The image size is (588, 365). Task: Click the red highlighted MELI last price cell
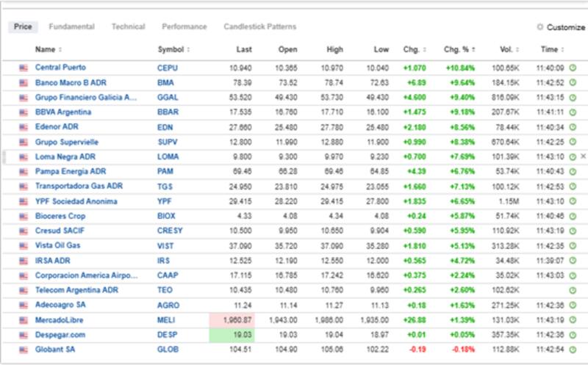(232, 320)
